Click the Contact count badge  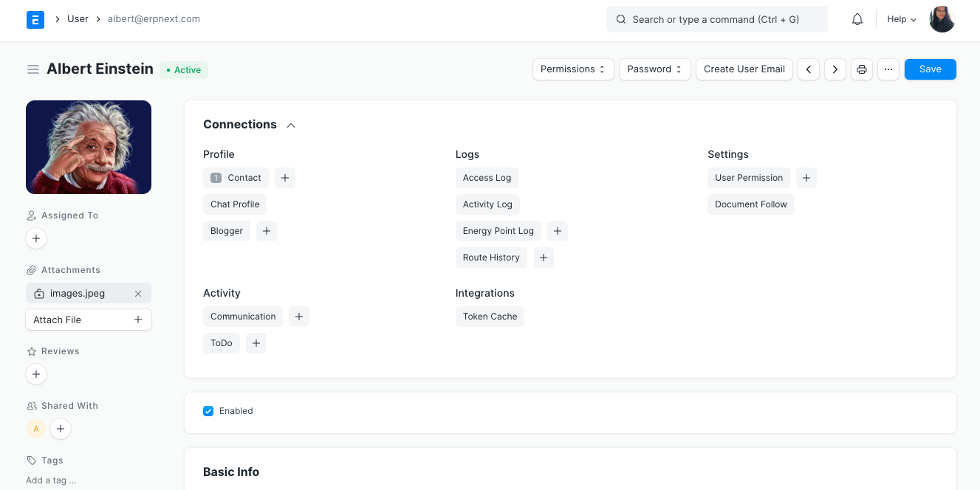pyautogui.click(x=216, y=178)
